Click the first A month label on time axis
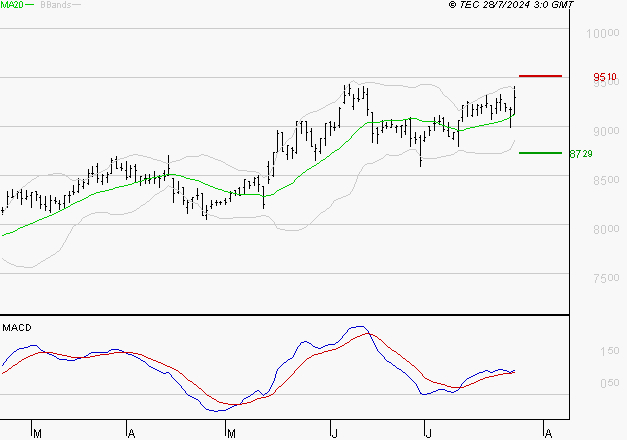The height and width of the screenshot is (440, 627). point(131,434)
